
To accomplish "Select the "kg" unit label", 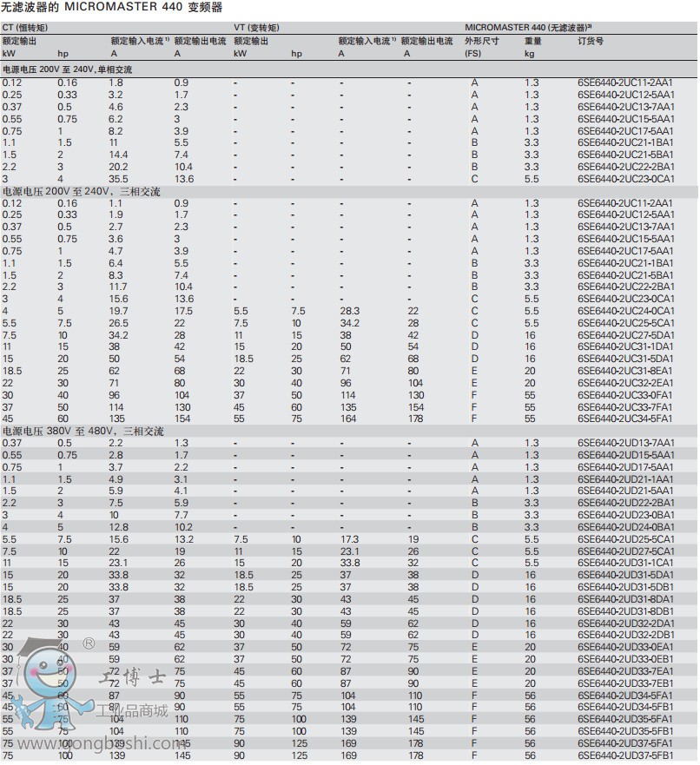I will point(530,54).
